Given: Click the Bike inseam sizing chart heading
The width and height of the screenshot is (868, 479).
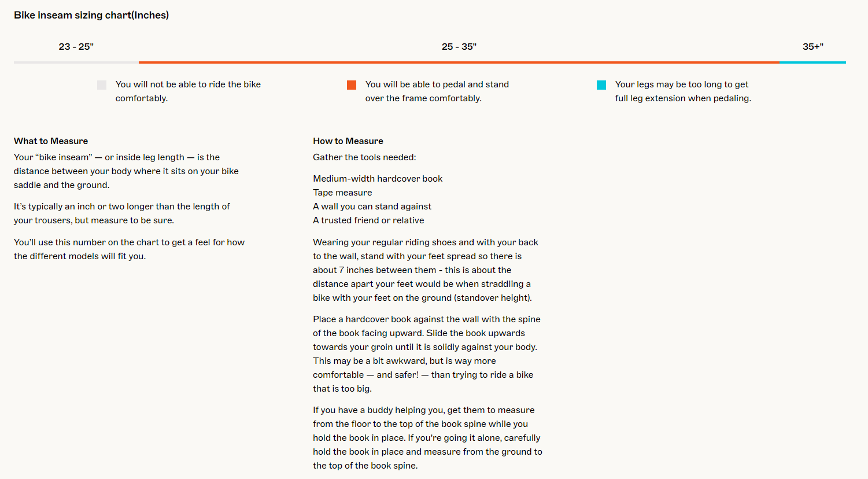Looking at the screenshot, I should coord(91,15).
